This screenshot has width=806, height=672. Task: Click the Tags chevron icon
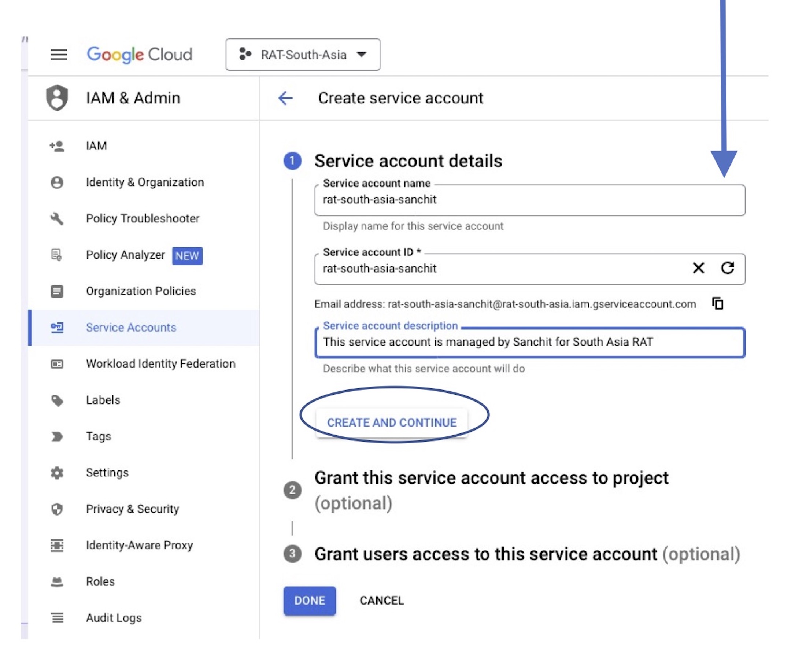(x=57, y=437)
